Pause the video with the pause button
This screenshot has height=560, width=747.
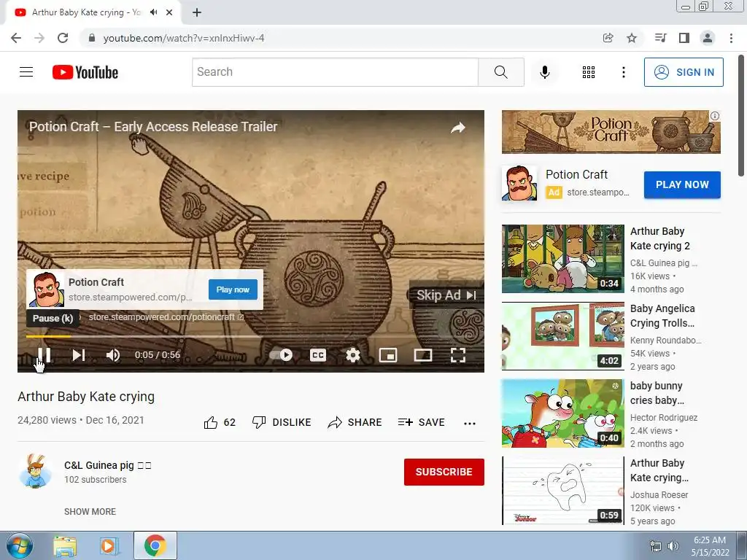(x=44, y=355)
